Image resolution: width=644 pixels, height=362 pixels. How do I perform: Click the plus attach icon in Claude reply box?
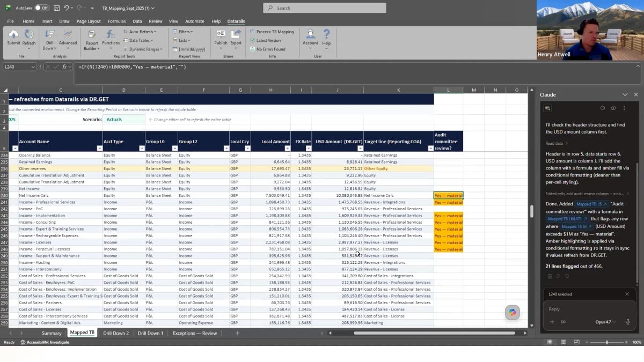click(x=552, y=322)
